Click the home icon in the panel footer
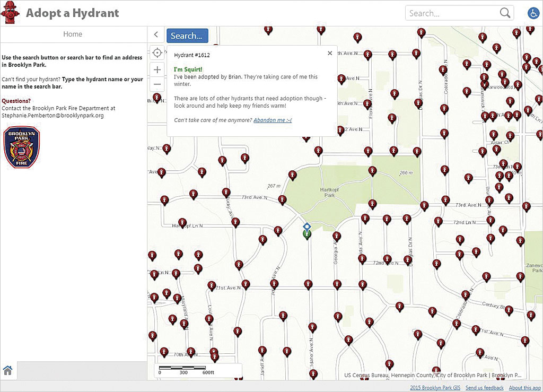 (x=7, y=370)
